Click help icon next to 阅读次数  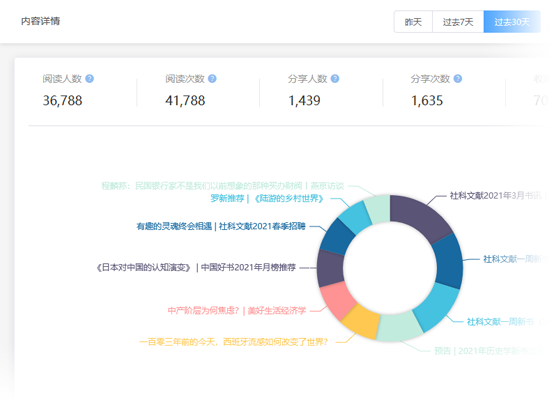click(212, 79)
